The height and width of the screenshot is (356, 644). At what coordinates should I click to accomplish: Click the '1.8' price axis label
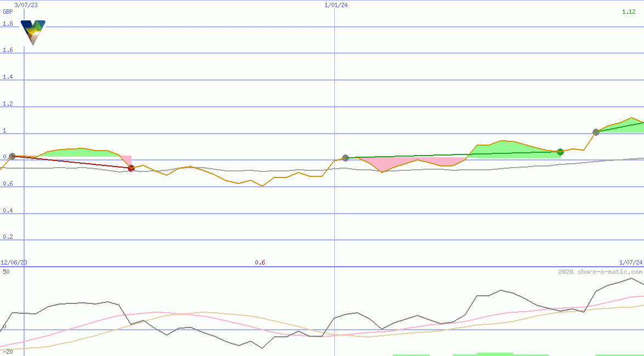(8, 24)
